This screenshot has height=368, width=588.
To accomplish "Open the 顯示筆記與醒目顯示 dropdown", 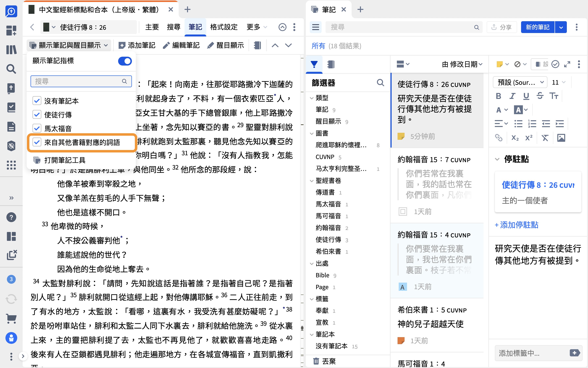I will tap(69, 45).
